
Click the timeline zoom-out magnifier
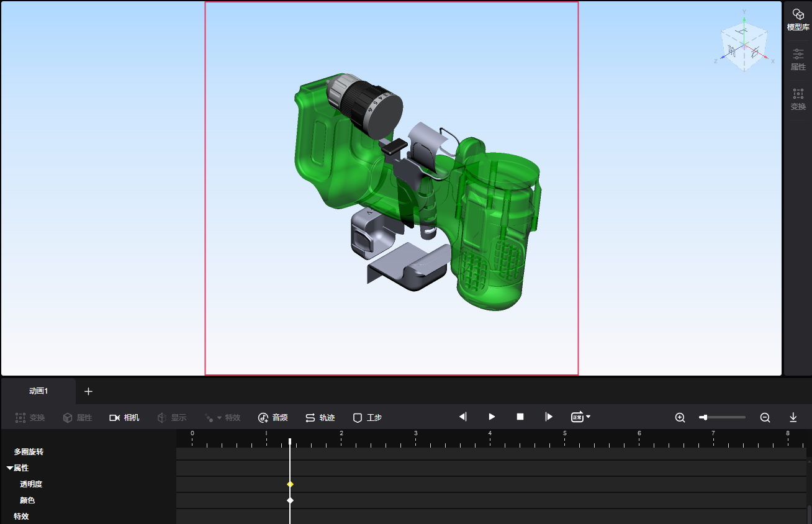tap(765, 418)
